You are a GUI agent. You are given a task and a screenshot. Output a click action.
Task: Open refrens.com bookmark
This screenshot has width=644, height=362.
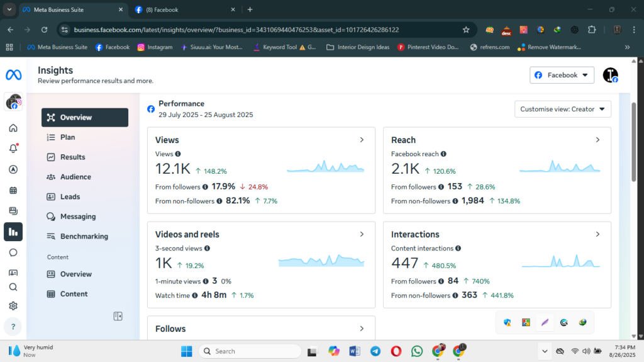click(490, 47)
